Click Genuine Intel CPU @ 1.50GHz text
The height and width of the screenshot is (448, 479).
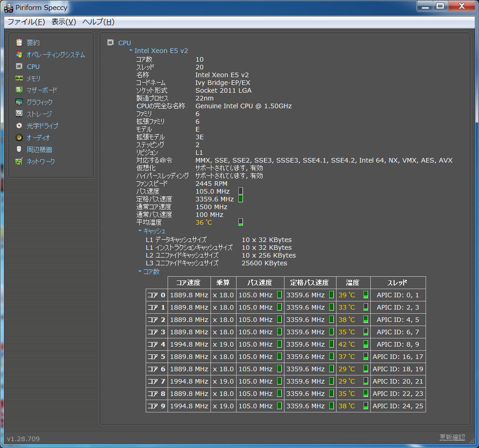tap(243, 106)
